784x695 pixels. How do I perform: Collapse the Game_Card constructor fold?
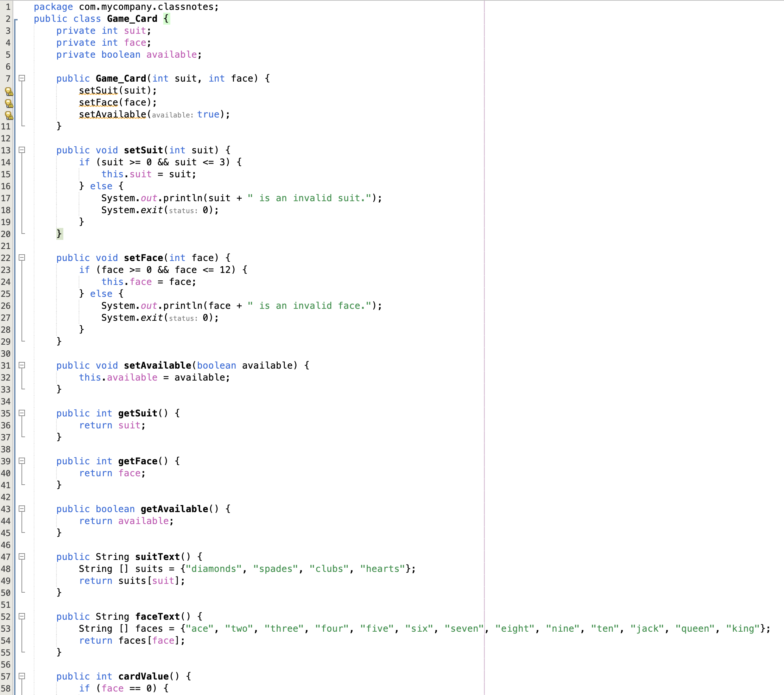(22, 78)
